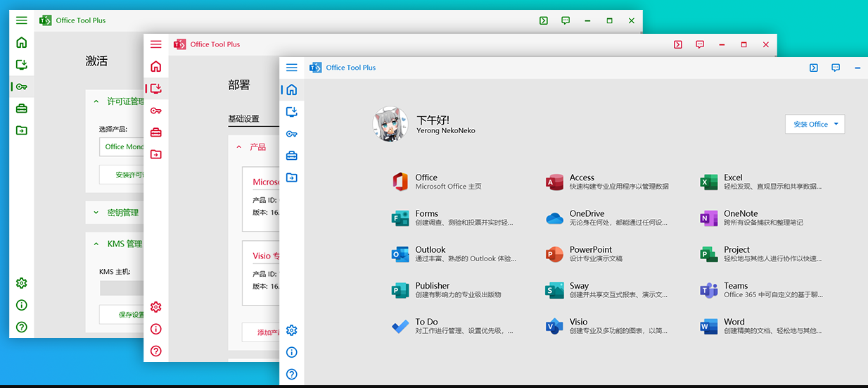Collapse the KMS 管理 section
Image resolution: width=868 pixels, height=388 pixels.
96,244
